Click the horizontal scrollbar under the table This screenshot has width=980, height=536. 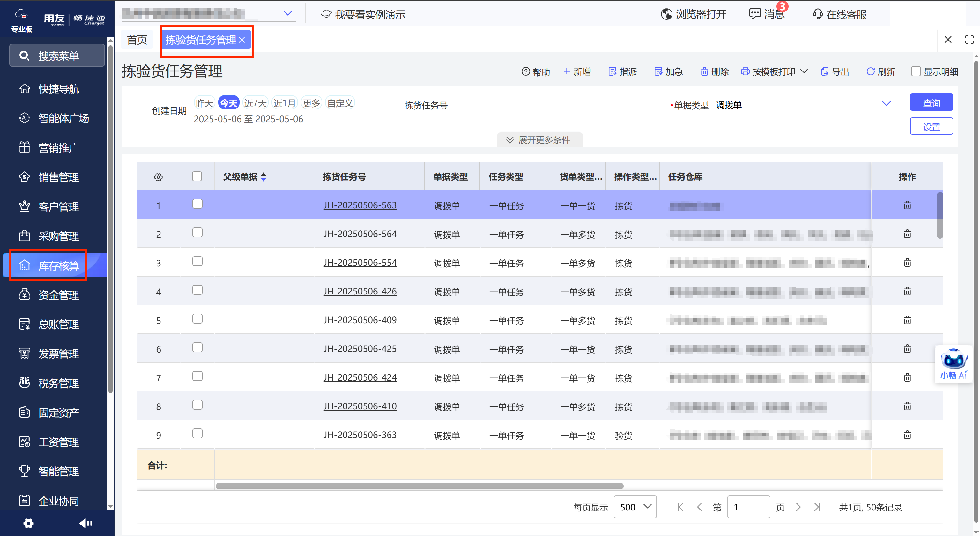pyautogui.click(x=419, y=486)
